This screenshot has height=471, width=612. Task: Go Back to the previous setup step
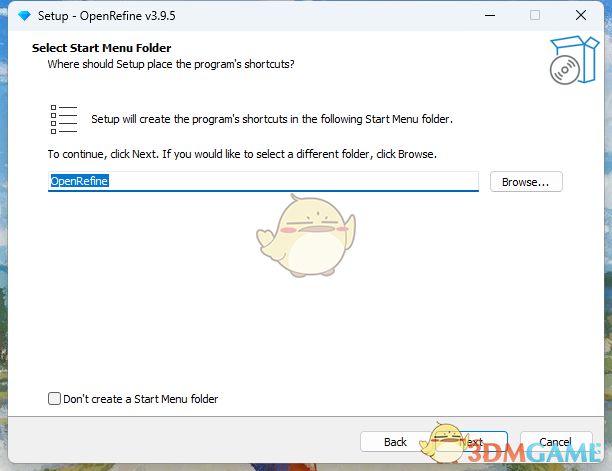click(x=395, y=442)
